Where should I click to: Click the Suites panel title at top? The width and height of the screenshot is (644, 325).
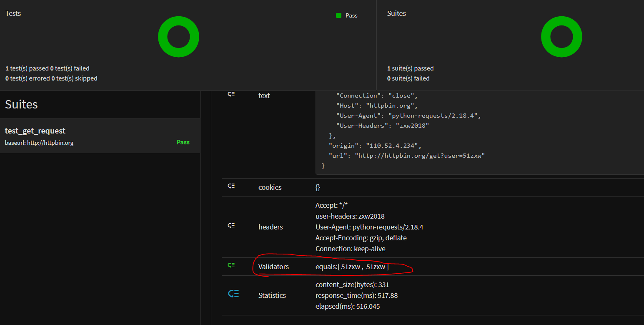click(396, 13)
